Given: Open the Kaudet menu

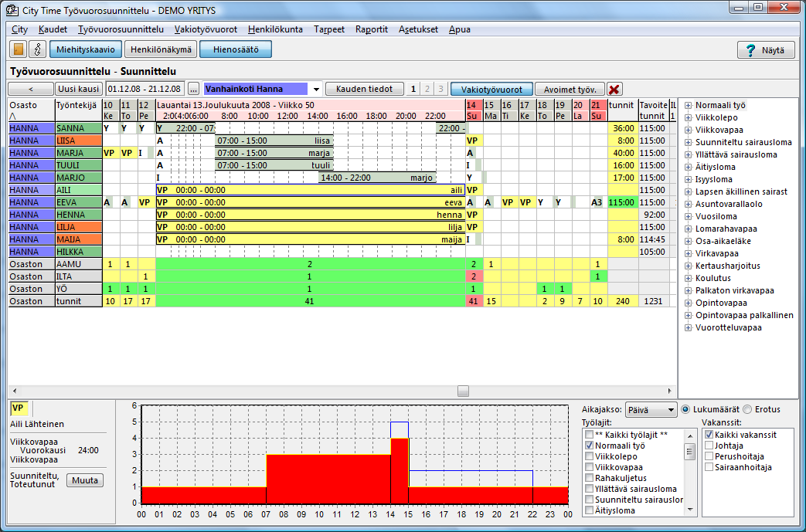Looking at the screenshot, I should pos(53,29).
